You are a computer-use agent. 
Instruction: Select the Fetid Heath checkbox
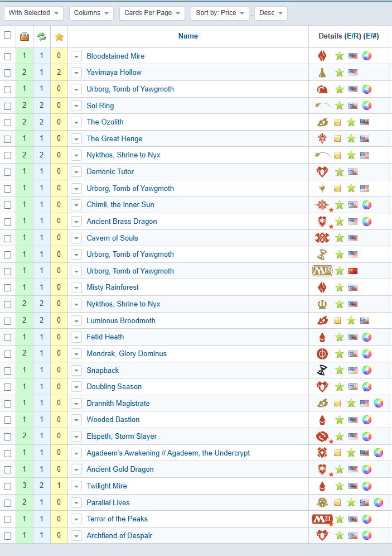pyautogui.click(x=7, y=338)
